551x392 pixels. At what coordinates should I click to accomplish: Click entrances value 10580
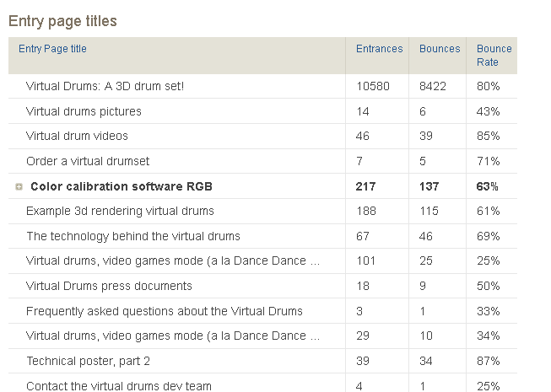(373, 86)
